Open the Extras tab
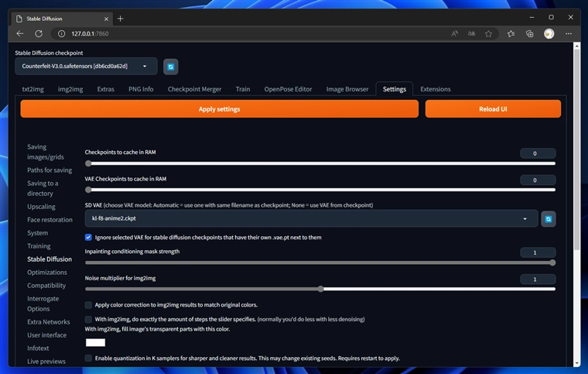The image size is (588, 374). tap(105, 89)
